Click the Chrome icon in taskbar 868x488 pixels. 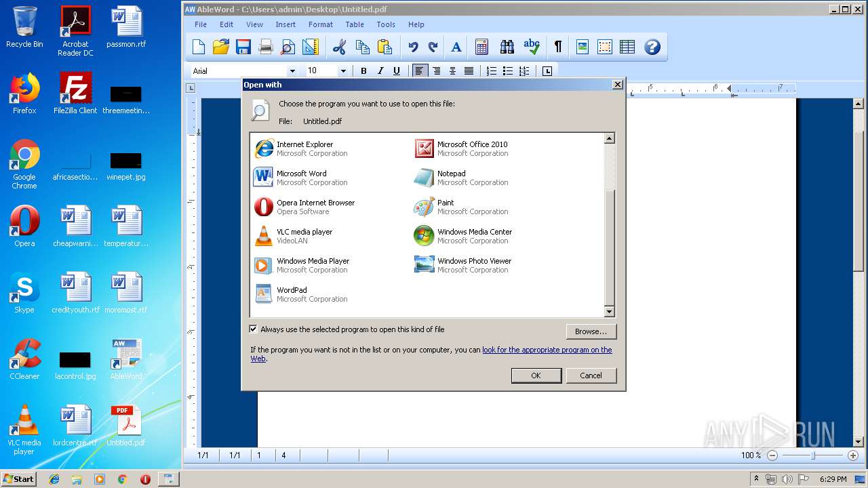pos(123,479)
